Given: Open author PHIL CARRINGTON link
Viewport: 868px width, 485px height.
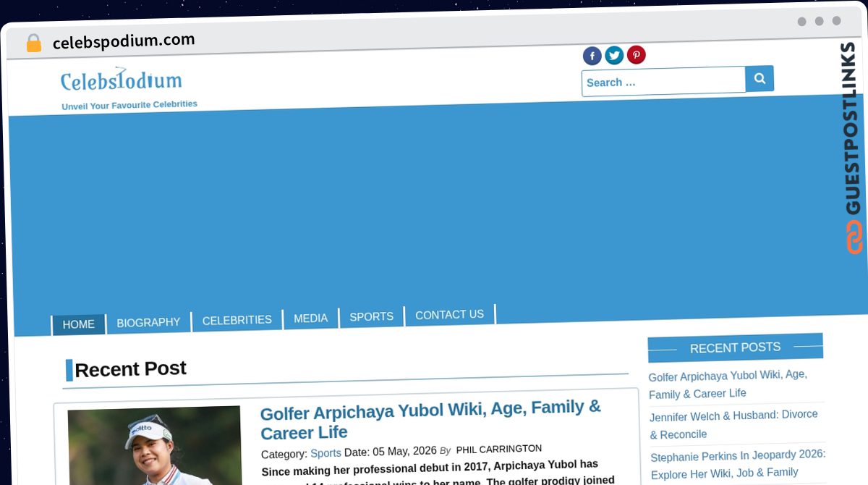Looking at the screenshot, I should 498,449.
